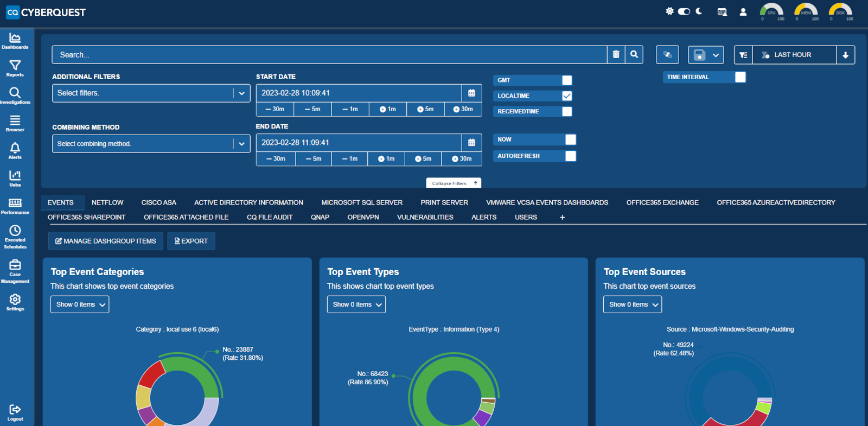
Task: Open the LAST HOUR time range selector
Action: tap(794, 55)
